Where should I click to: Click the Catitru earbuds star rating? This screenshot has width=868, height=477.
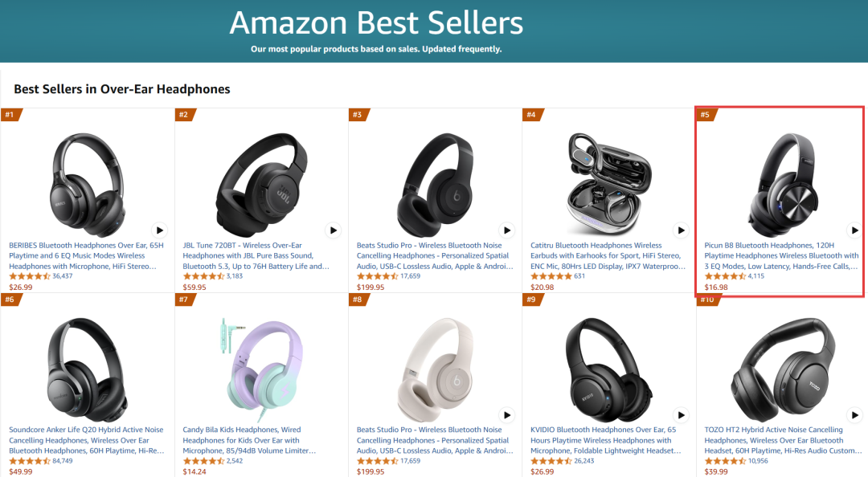pos(551,276)
